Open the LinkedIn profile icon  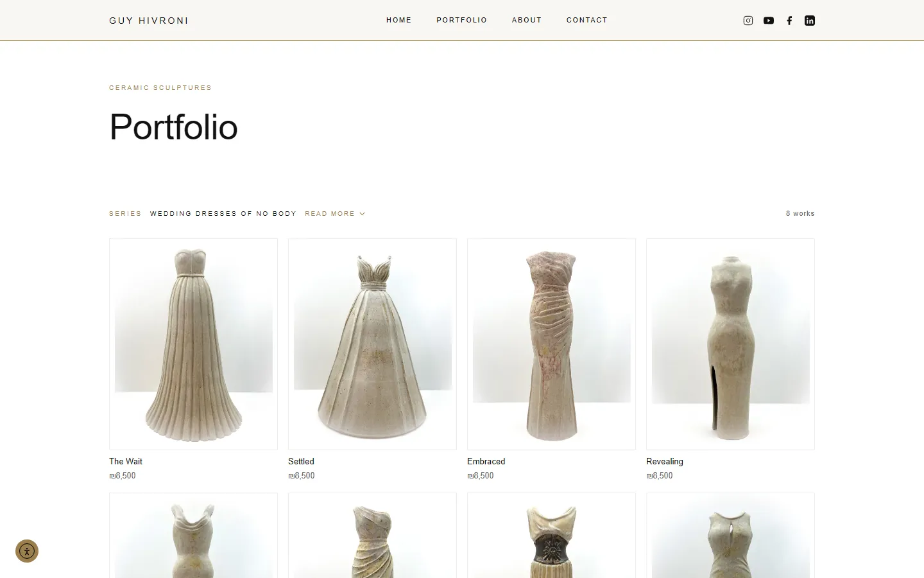pos(810,21)
